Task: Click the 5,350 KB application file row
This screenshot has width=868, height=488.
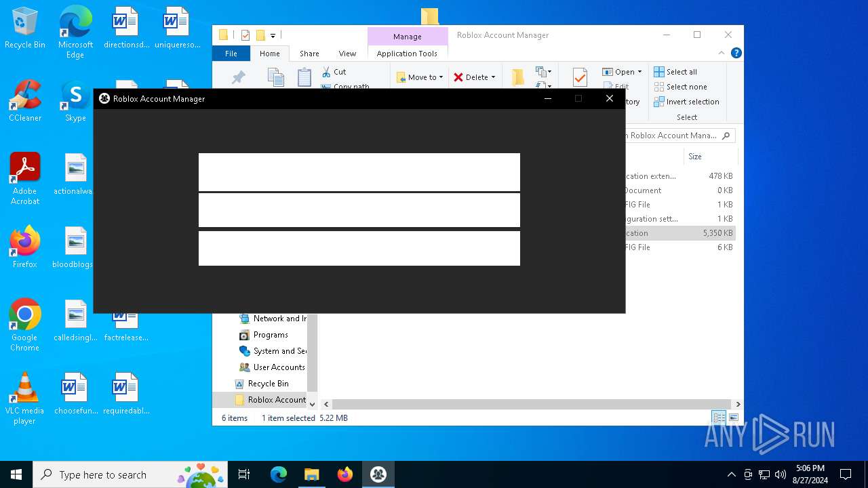Action: coord(679,233)
